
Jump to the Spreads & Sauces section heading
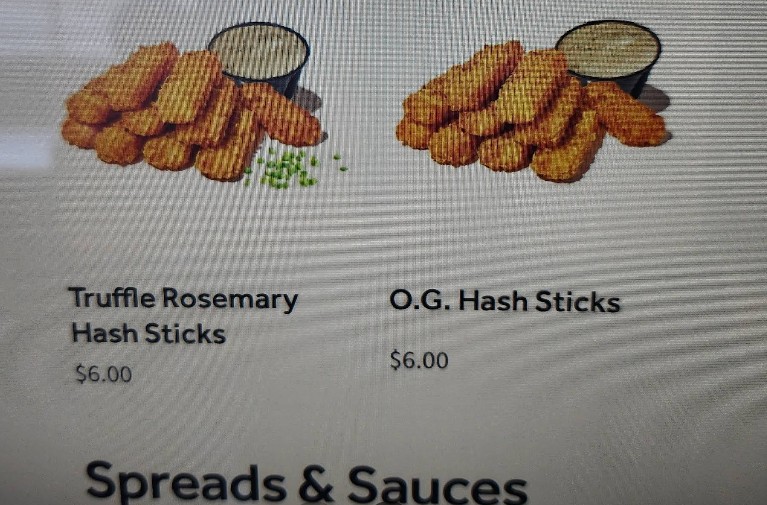point(306,483)
